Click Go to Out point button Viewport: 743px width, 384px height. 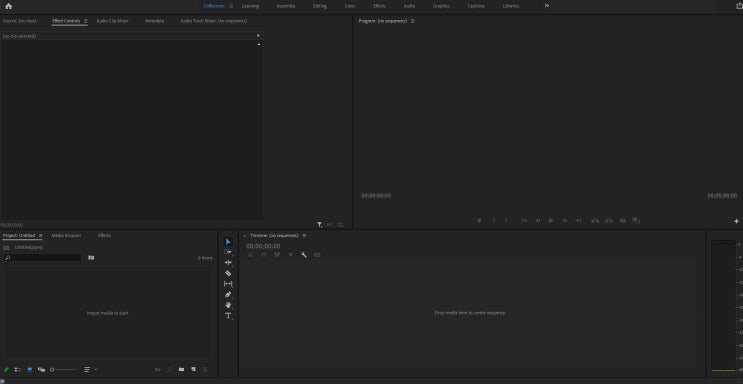point(578,220)
